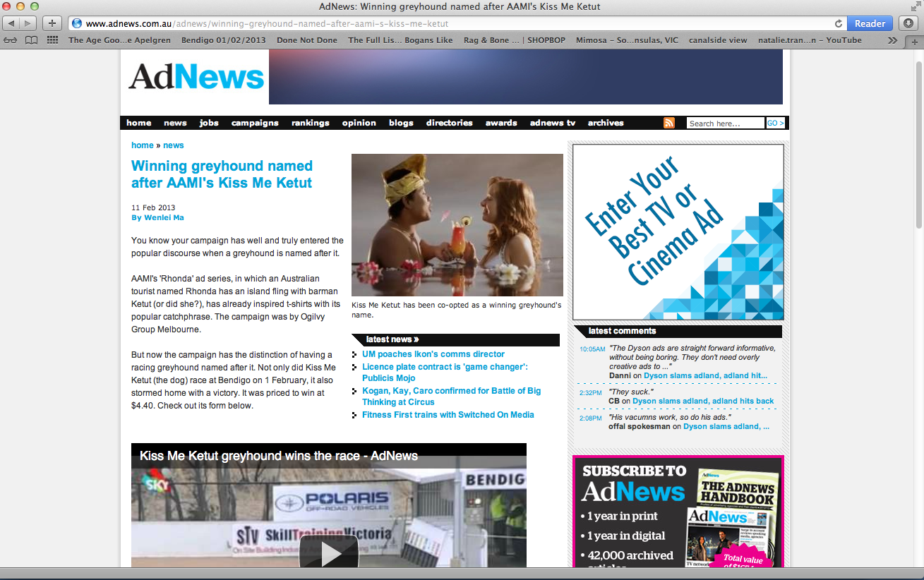The width and height of the screenshot is (924, 580).
Task: Open the 'news' navigation menu item
Action: 175,123
